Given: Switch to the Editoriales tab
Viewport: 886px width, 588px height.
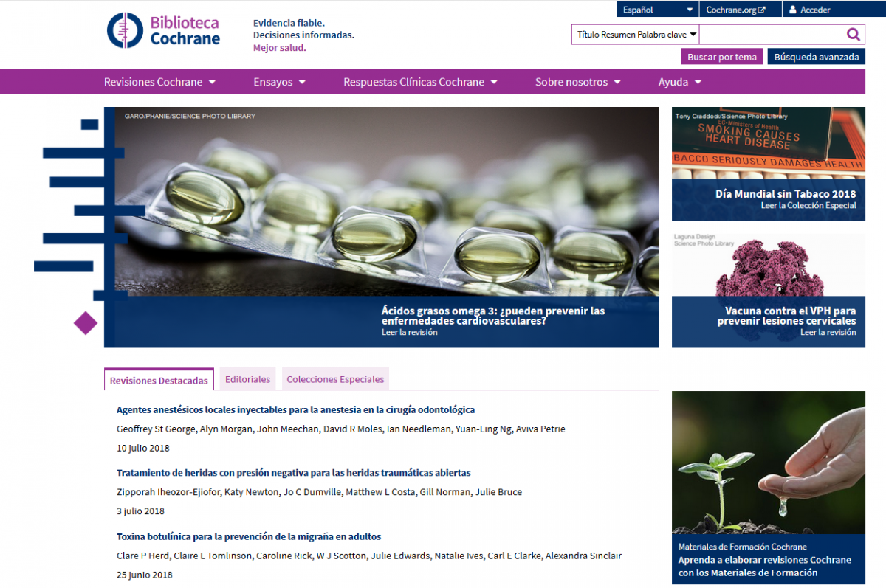Looking at the screenshot, I should click(x=247, y=379).
